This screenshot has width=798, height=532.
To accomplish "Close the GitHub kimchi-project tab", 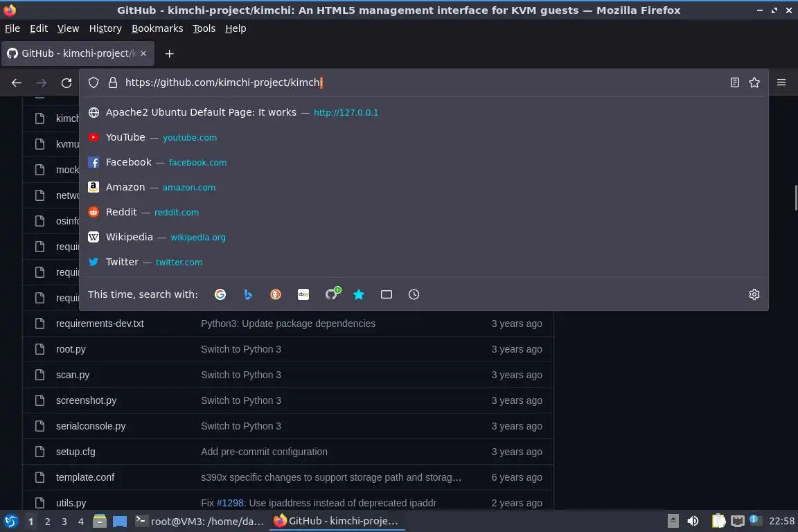I will pos(143,53).
